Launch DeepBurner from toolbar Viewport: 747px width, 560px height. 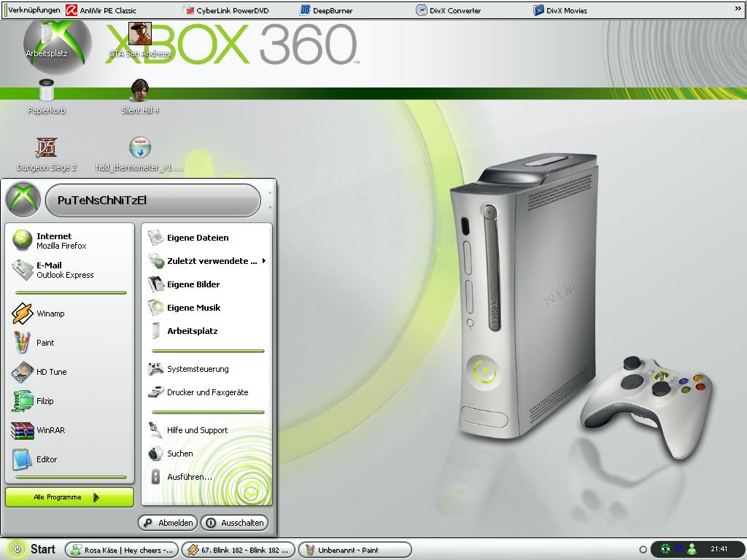point(326,10)
